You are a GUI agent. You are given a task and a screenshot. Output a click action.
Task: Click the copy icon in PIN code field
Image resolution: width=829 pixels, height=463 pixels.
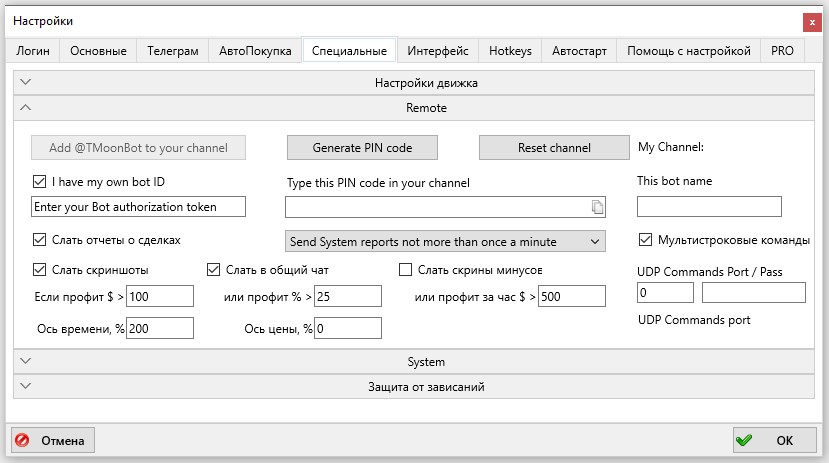tap(596, 207)
